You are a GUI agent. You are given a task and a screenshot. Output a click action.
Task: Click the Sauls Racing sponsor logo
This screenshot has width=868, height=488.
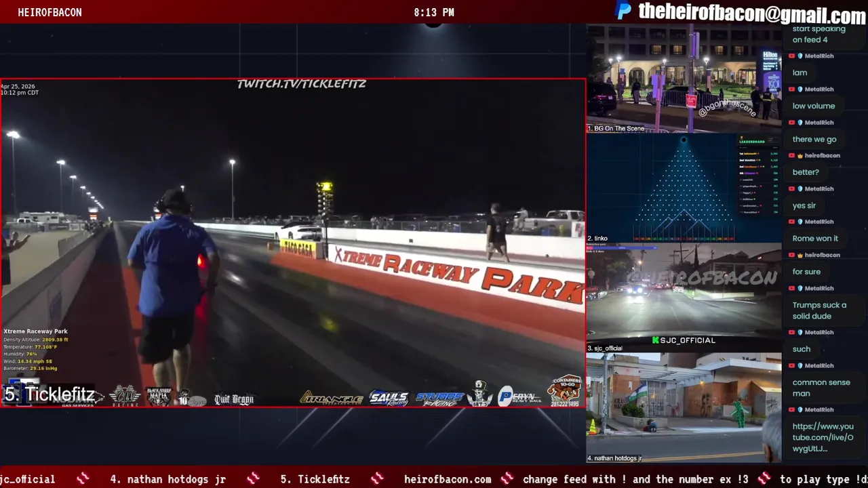pyautogui.click(x=389, y=398)
